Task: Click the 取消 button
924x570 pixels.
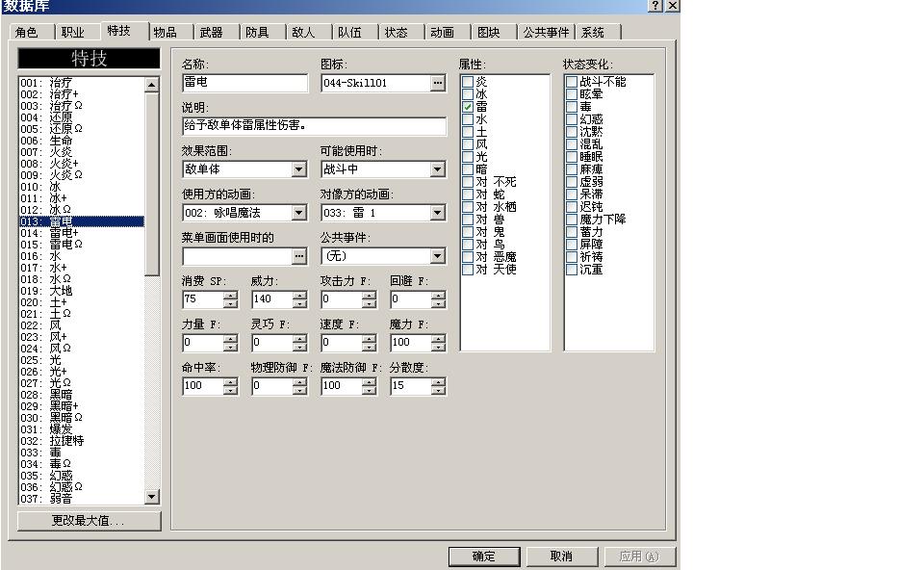Action: pos(561,557)
